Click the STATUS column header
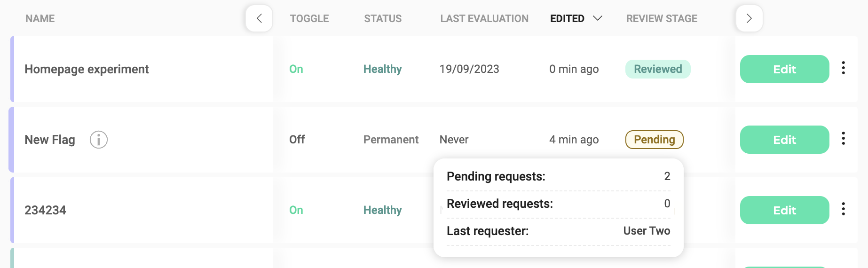This screenshot has width=868, height=268. pos(382,19)
